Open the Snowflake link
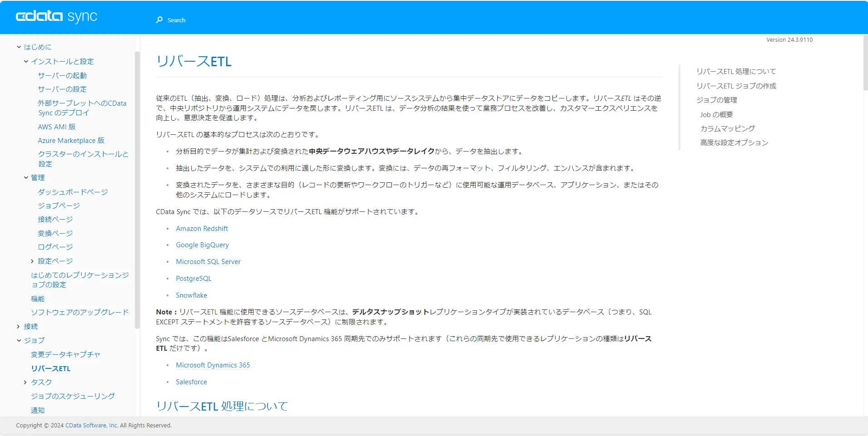The width and height of the screenshot is (868, 436). 192,295
